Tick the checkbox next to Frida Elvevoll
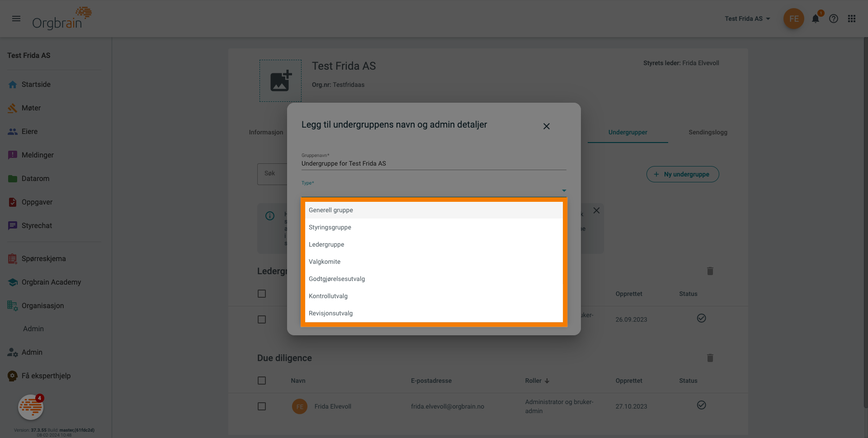Viewport: 868px width, 438px height. pos(262,406)
